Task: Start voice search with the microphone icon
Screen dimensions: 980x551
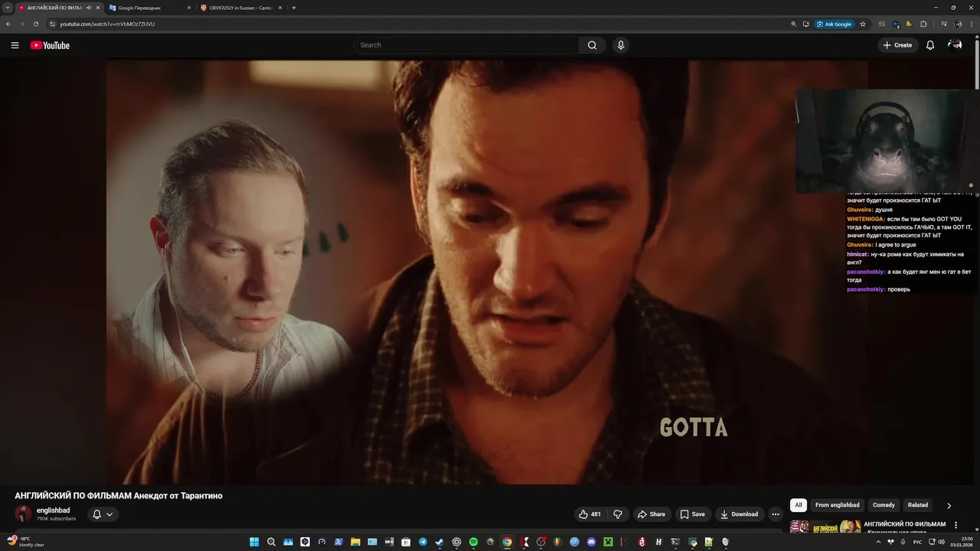Action: point(621,45)
